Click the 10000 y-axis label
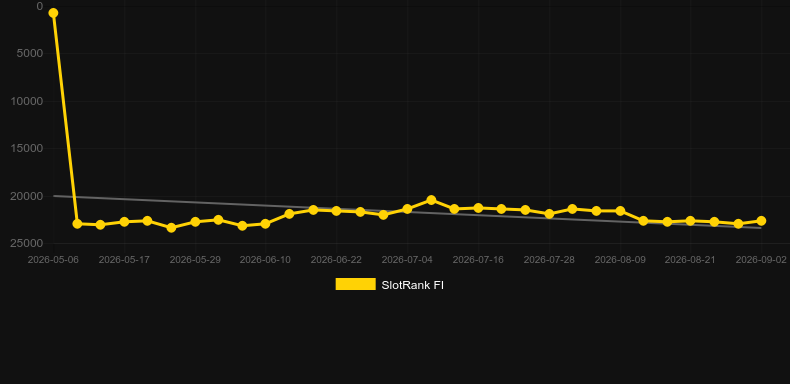The width and height of the screenshot is (790, 384). click(x=27, y=101)
